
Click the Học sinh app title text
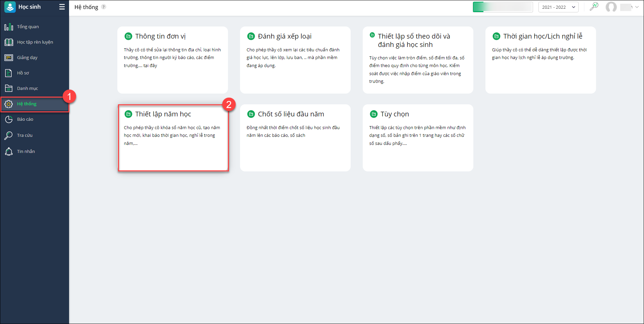(x=30, y=7)
